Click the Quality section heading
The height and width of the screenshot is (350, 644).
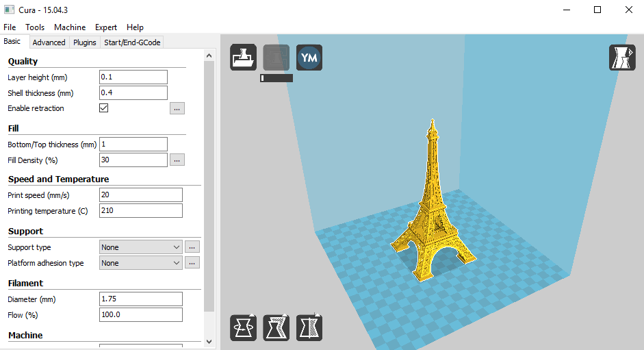point(23,61)
